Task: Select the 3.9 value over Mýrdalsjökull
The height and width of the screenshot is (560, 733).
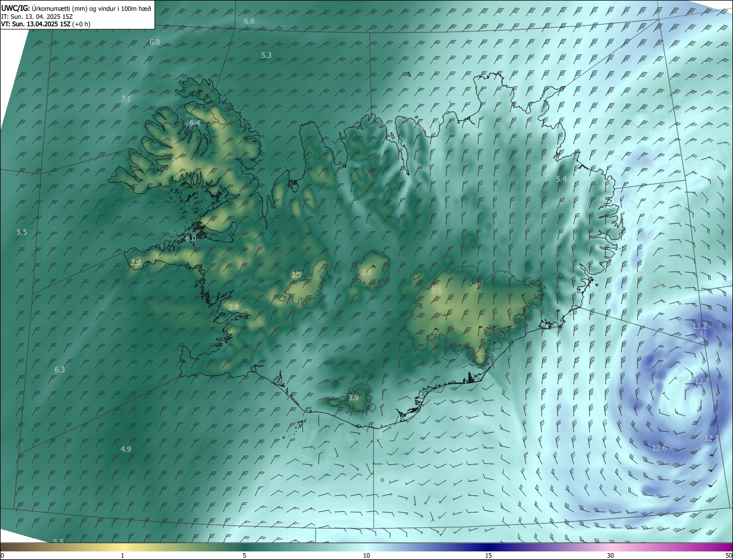Action: pyautogui.click(x=353, y=398)
